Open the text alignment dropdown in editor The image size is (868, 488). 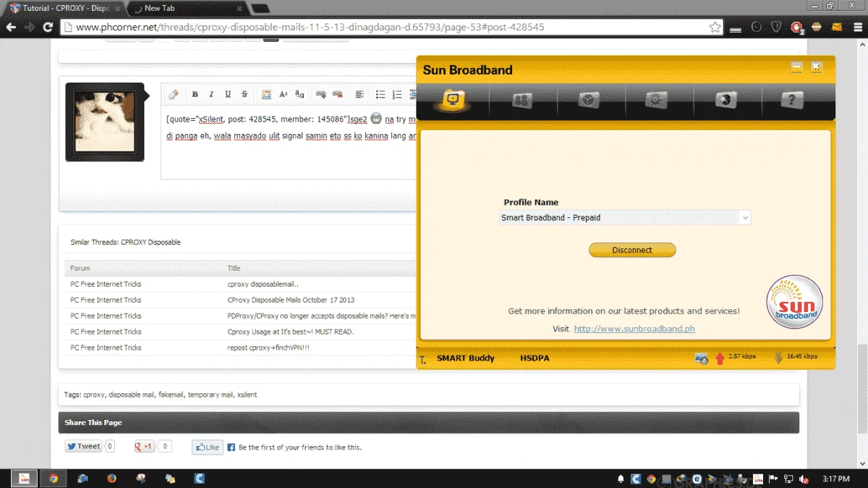pyautogui.click(x=359, y=94)
